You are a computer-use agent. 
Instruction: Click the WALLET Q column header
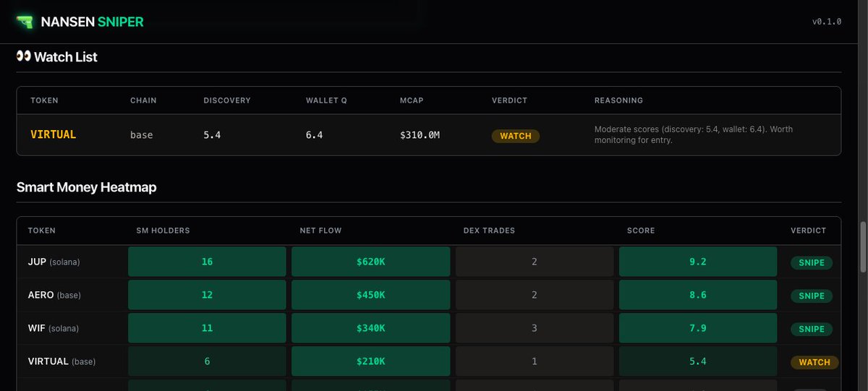click(x=326, y=100)
